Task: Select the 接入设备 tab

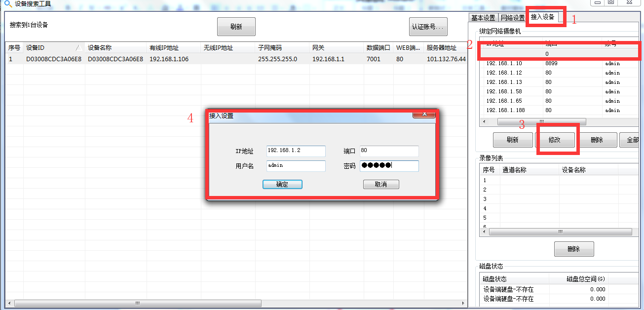Action: tap(543, 17)
